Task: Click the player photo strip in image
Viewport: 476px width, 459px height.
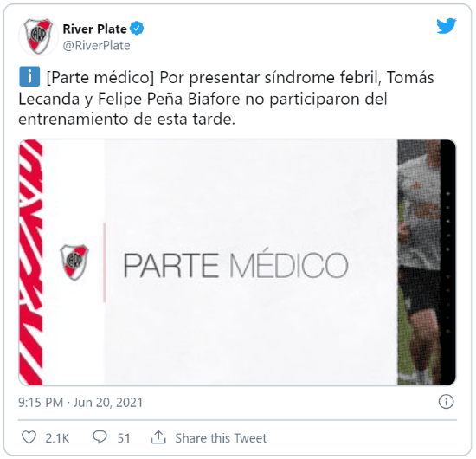Action: tap(427, 262)
